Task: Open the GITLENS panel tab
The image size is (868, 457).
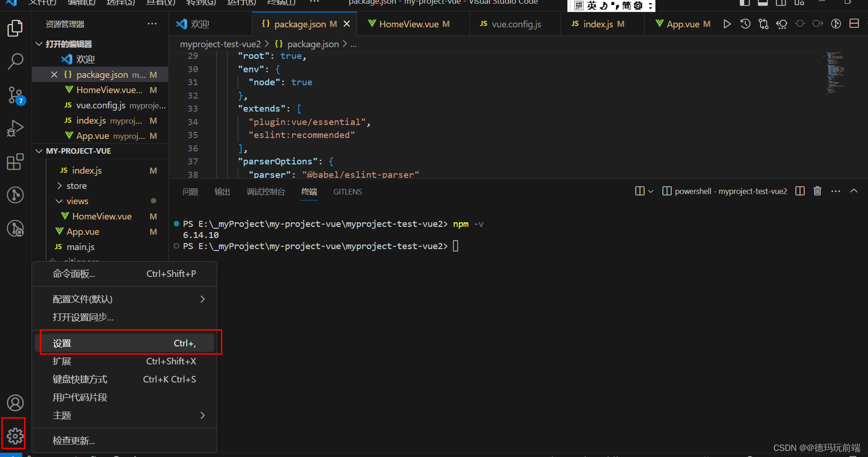Action: tap(348, 192)
